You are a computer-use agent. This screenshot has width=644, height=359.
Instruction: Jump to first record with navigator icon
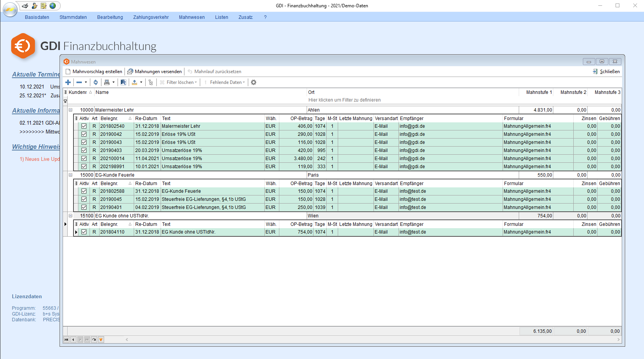(x=66, y=340)
